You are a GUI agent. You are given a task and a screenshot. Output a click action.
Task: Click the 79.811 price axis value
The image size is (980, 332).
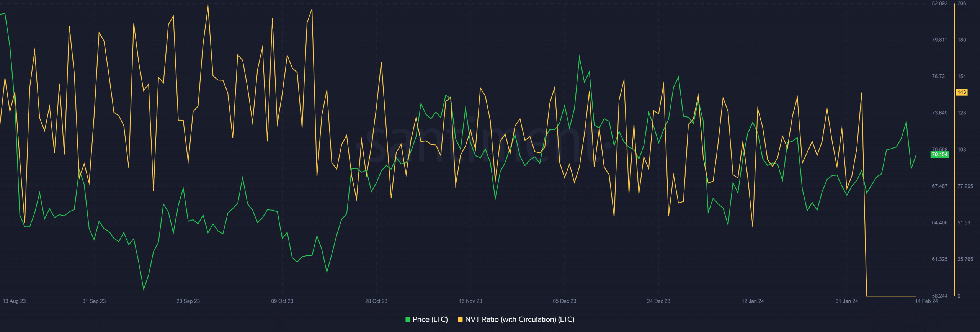pos(939,40)
